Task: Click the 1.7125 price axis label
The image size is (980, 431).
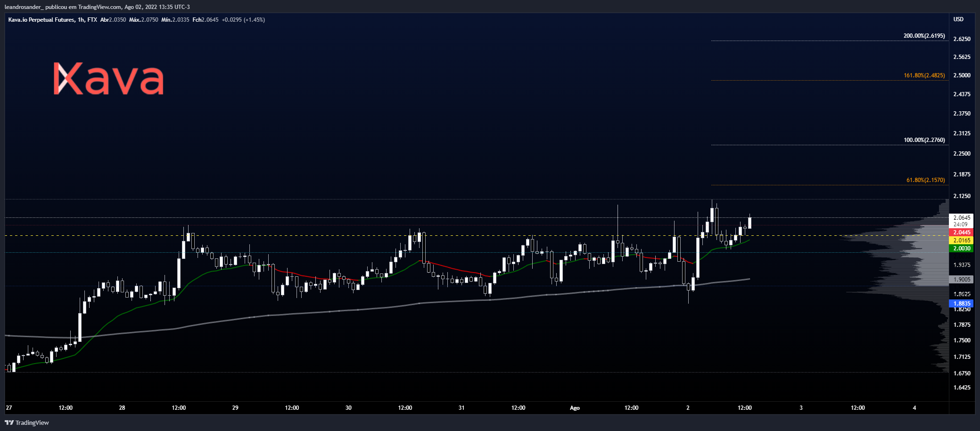Action: [x=962, y=357]
